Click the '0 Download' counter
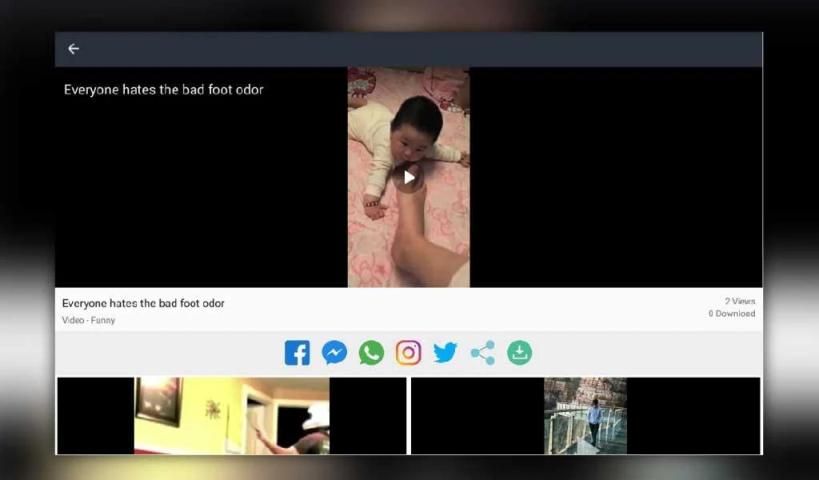 click(731, 314)
